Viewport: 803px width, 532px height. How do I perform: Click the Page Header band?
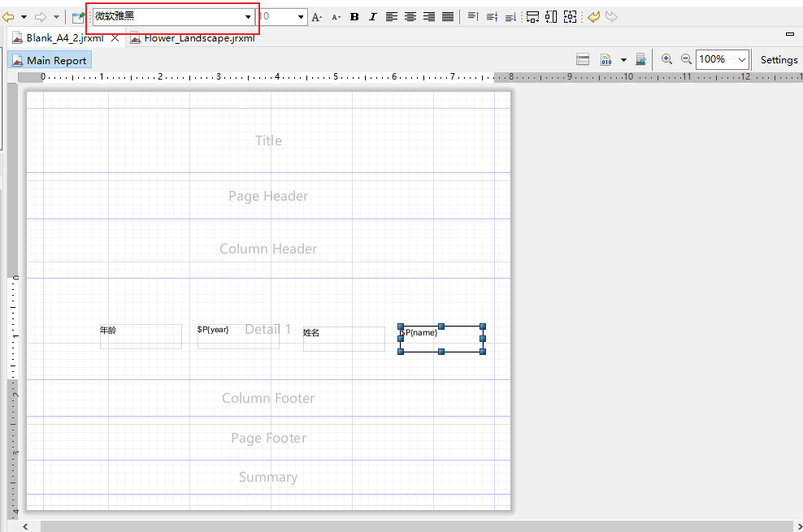pyautogui.click(x=268, y=196)
